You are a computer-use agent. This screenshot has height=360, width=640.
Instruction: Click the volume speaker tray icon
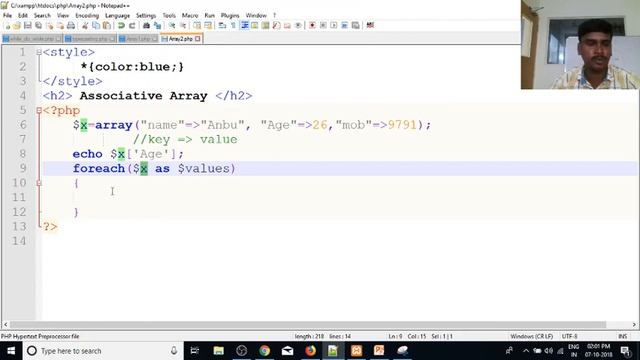pos(548,351)
